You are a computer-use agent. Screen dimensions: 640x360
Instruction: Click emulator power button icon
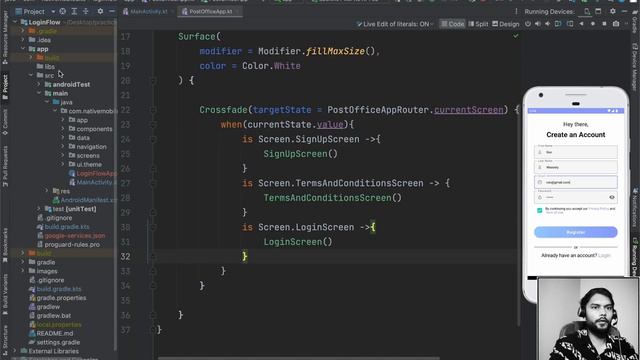pos(528,24)
